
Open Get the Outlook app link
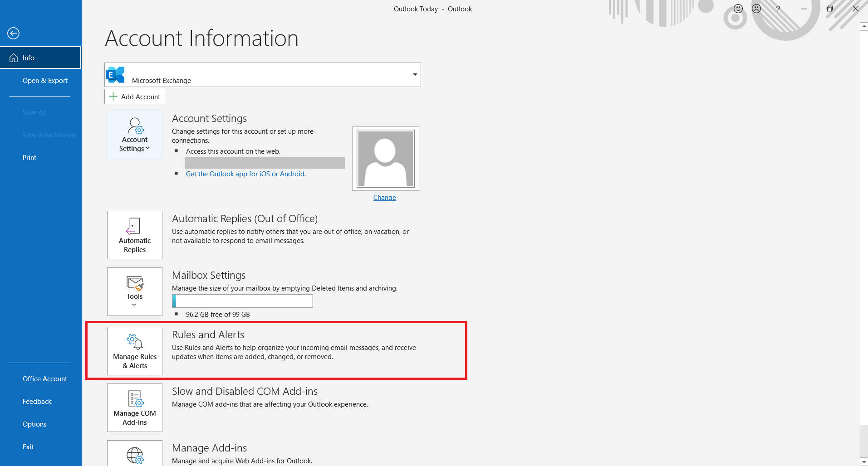[x=245, y=174]
